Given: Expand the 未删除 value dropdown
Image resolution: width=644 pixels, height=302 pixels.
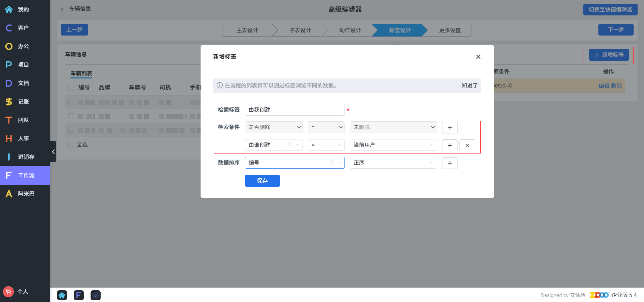Looking at the screenshot, I should 393,127.
